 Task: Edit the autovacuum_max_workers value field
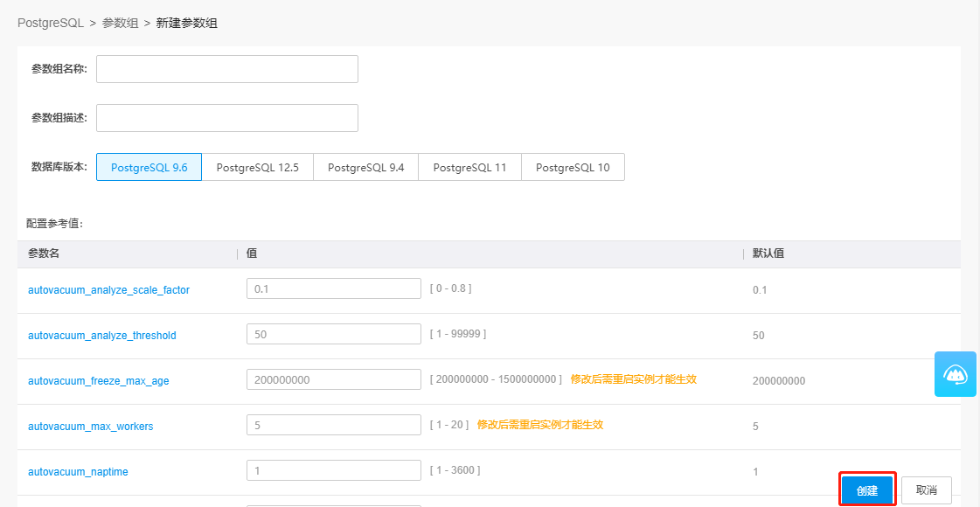click(334, 425)
